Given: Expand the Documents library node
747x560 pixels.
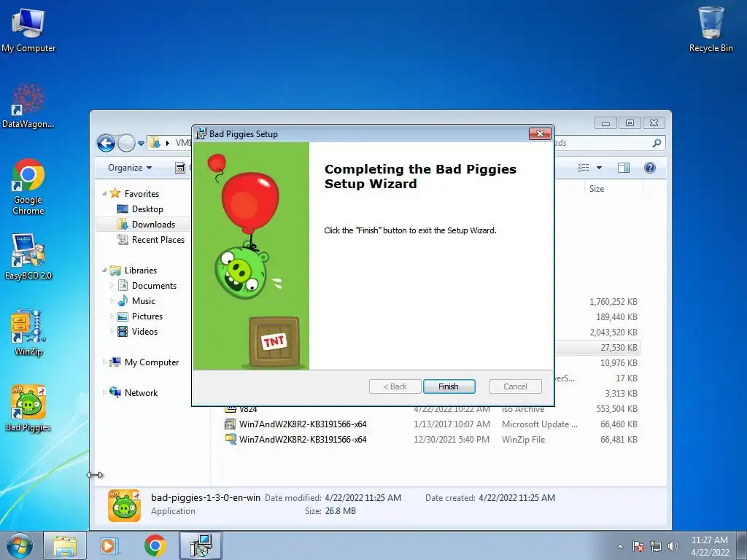Looking at the screenshot, I should point(112,286).
